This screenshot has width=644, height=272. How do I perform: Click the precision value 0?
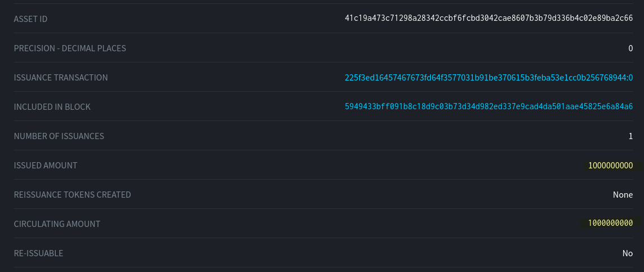coord(630,48)
